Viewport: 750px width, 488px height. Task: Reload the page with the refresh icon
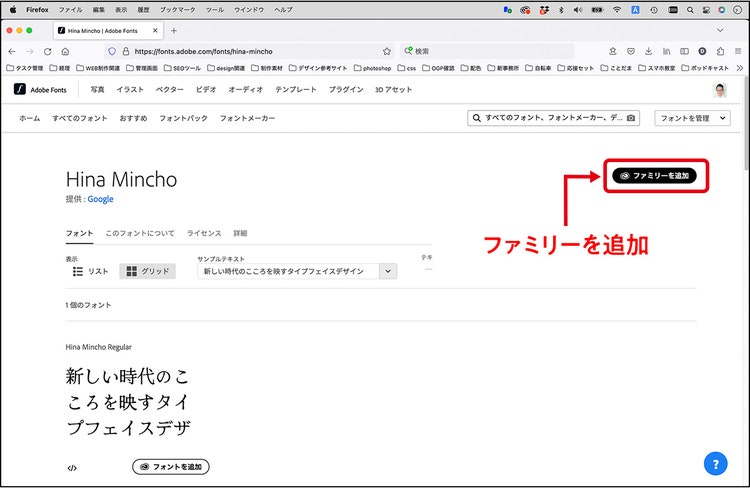tap(47, 51)
